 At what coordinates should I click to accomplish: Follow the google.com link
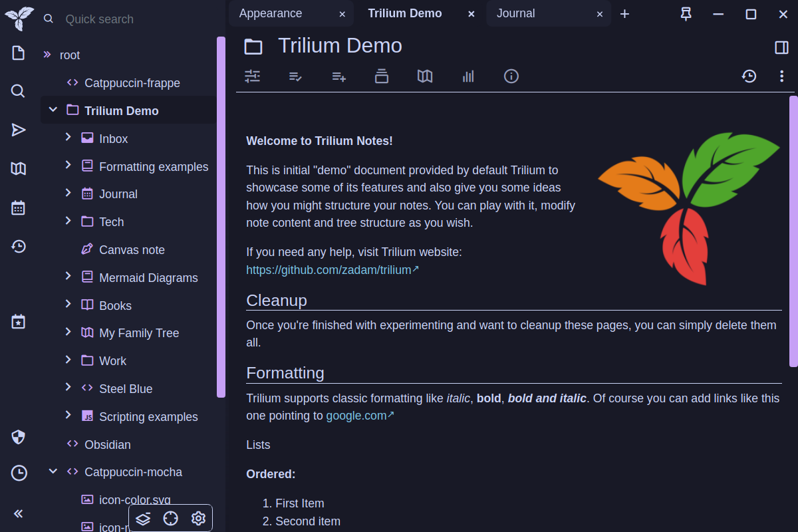[x=360, y=416]
